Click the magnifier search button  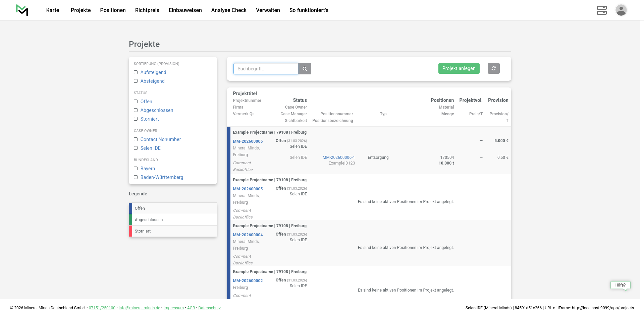305,69
